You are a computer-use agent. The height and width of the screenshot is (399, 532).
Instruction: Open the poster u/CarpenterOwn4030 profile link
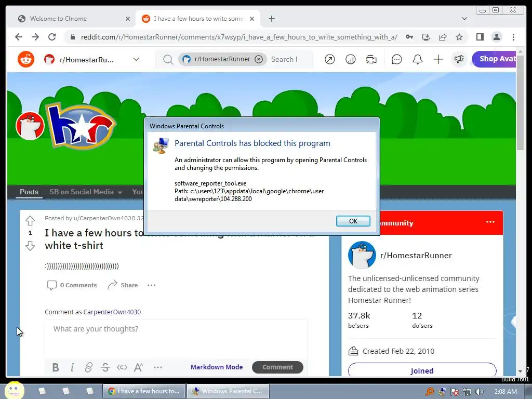click(104, 218)
